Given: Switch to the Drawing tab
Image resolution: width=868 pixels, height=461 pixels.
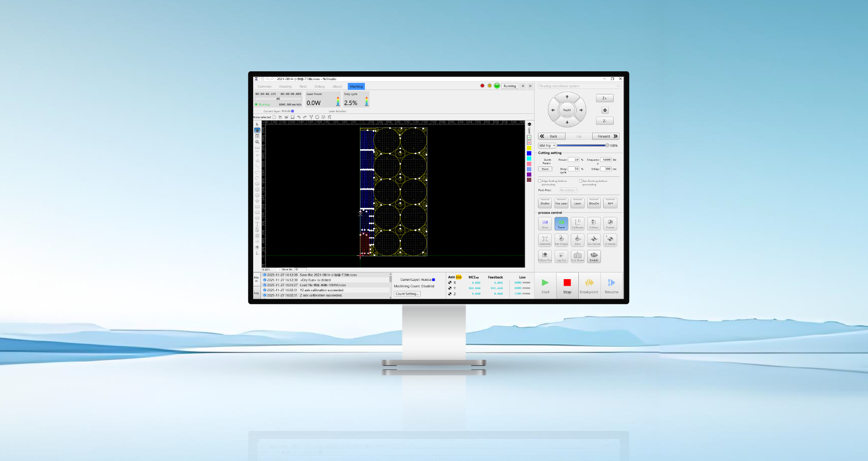Looking at the screenshot, I should point(285,86).
